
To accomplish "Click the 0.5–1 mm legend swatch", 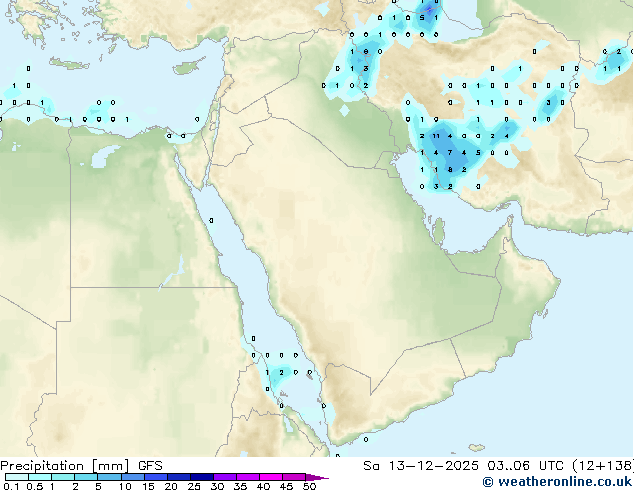I will click(x=40, y=477).
